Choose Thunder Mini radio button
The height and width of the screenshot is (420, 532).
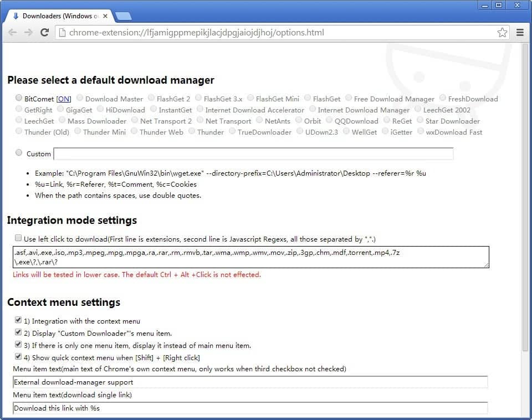pos(78,131)
